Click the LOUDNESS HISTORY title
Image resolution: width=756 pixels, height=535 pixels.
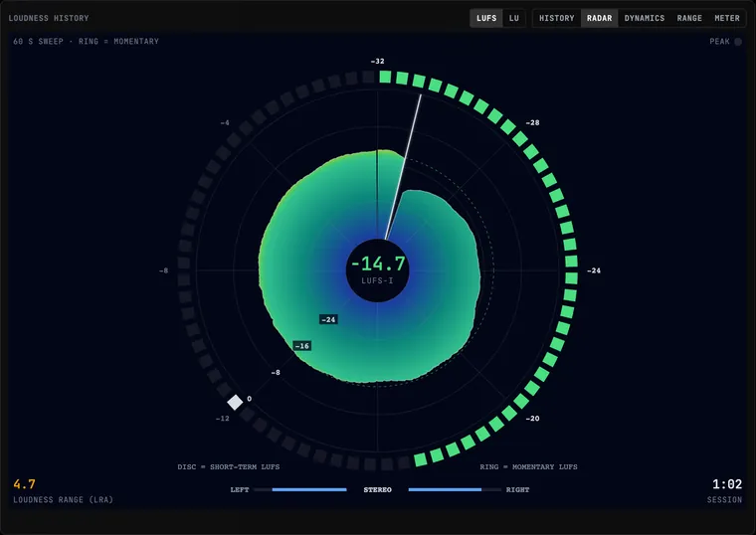49,18
